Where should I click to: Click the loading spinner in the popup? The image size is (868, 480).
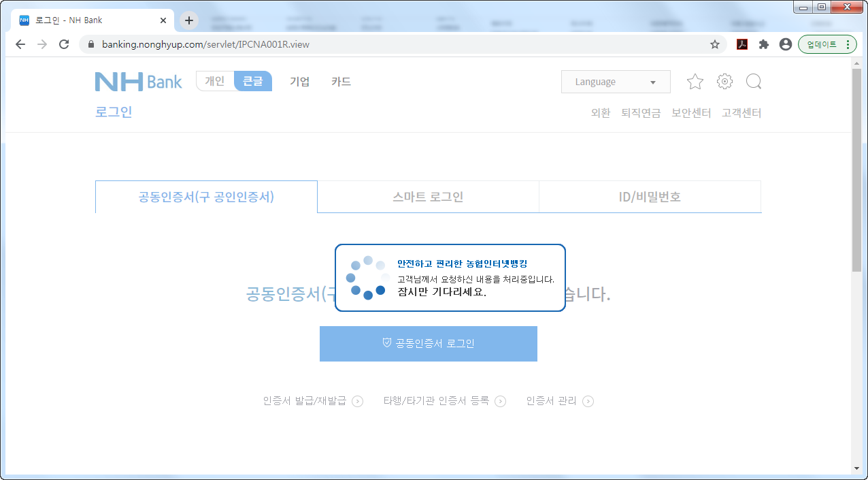click(x=367, y=278)
